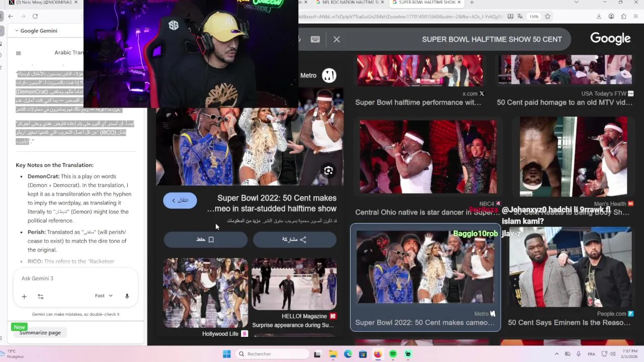Open the on-screen keyboard input tool
Screen dimensions: 644x362
point(315,39)
